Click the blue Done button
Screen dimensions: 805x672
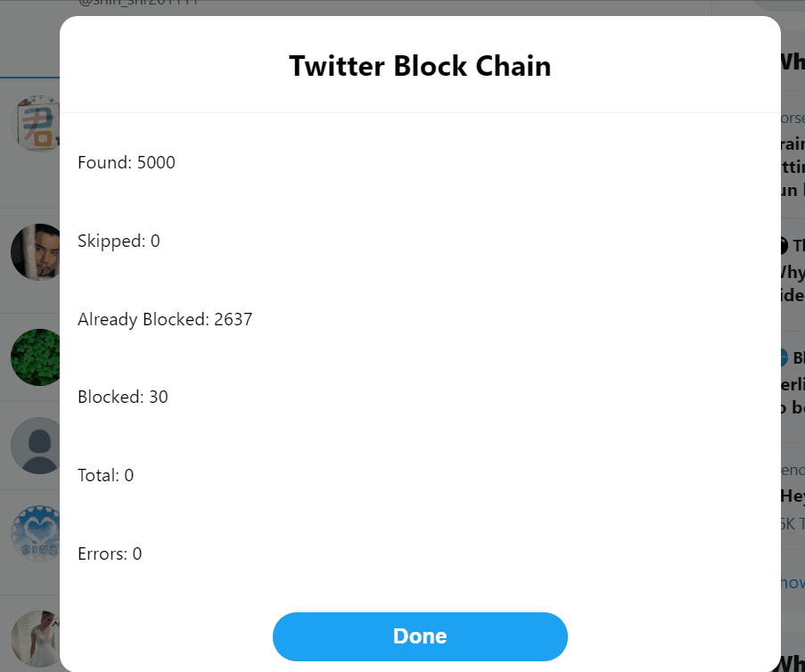click(420, 636)
